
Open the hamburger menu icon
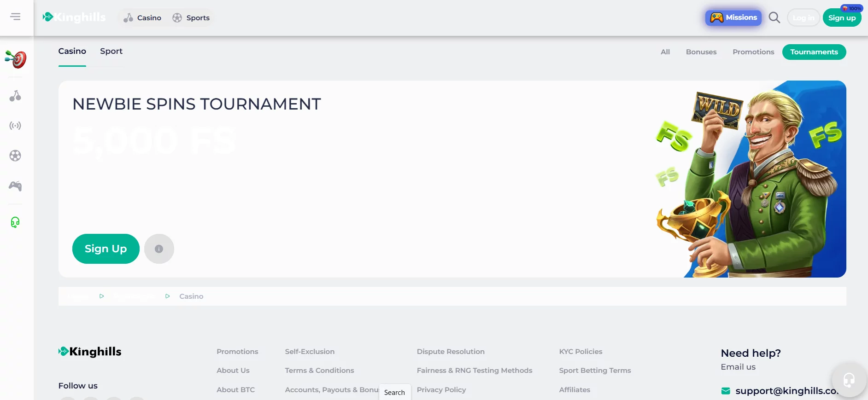(x=15, y=17)
